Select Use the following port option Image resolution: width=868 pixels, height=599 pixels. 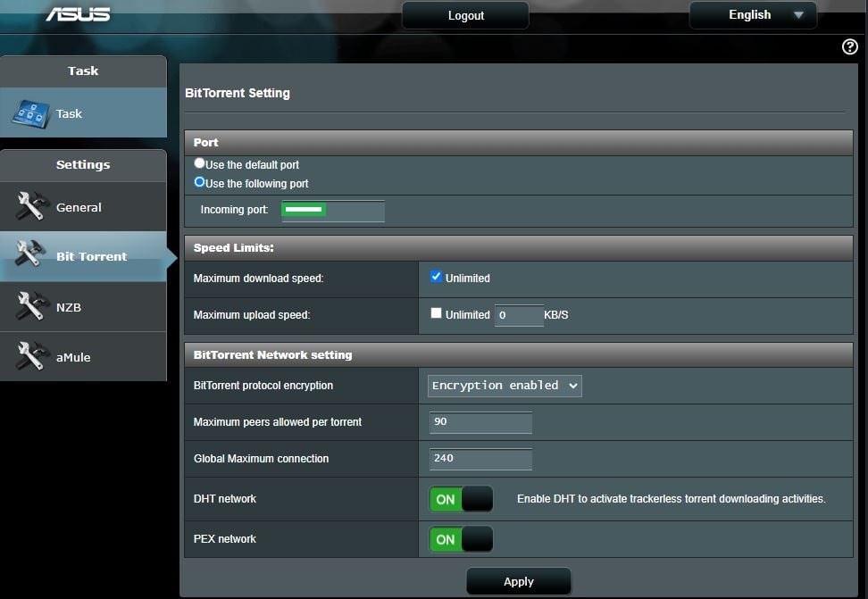(x=199, y=182)
